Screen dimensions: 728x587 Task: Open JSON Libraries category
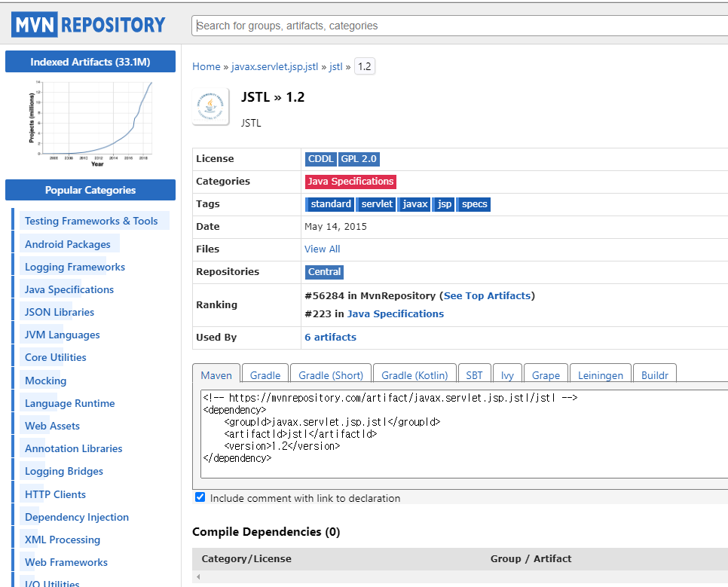click(x=60, y=312)
